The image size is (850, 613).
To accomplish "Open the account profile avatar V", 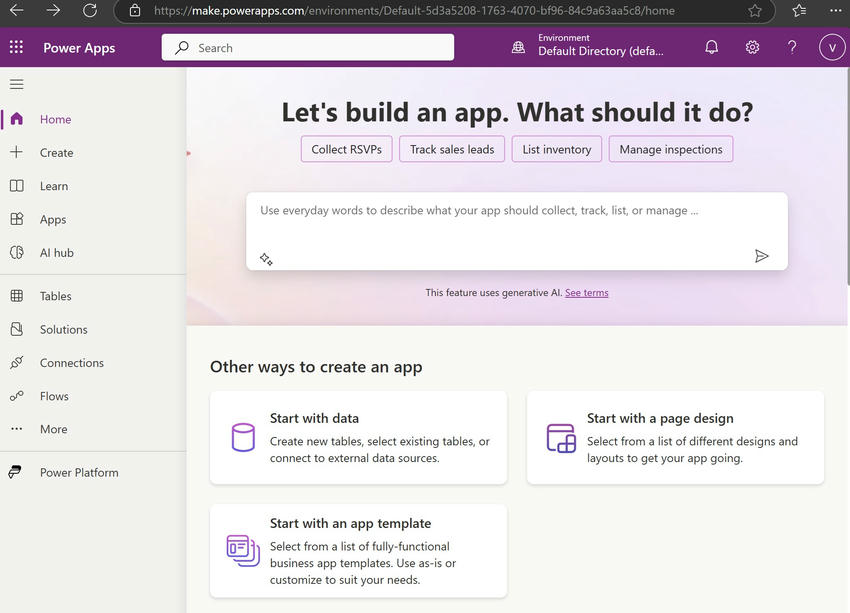I will (x=832, y=48).
